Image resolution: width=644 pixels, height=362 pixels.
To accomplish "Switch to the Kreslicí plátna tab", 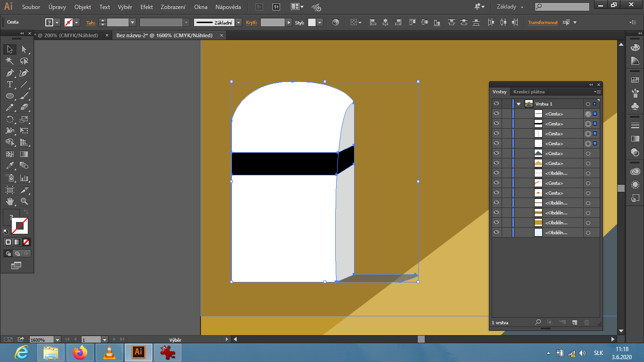I will (530, 92).
